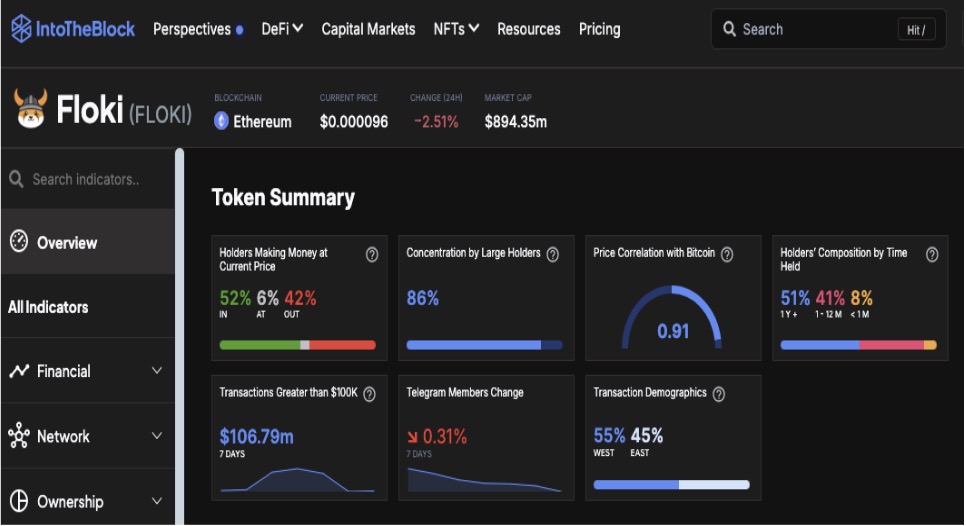Expand the Ownership sidebar section
966x526 pixels.
click(156, 501)
